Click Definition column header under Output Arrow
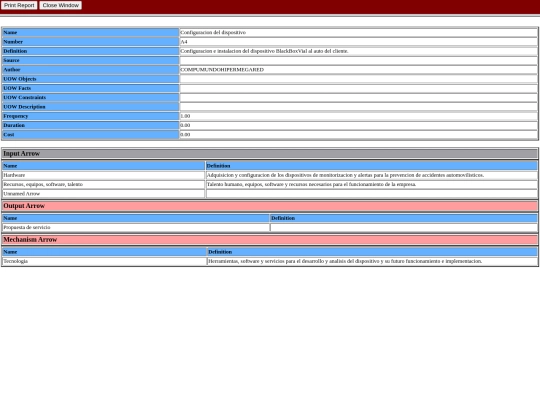This screenshot has height=405, width=540. pyautogui.click(x=404, y=218)
